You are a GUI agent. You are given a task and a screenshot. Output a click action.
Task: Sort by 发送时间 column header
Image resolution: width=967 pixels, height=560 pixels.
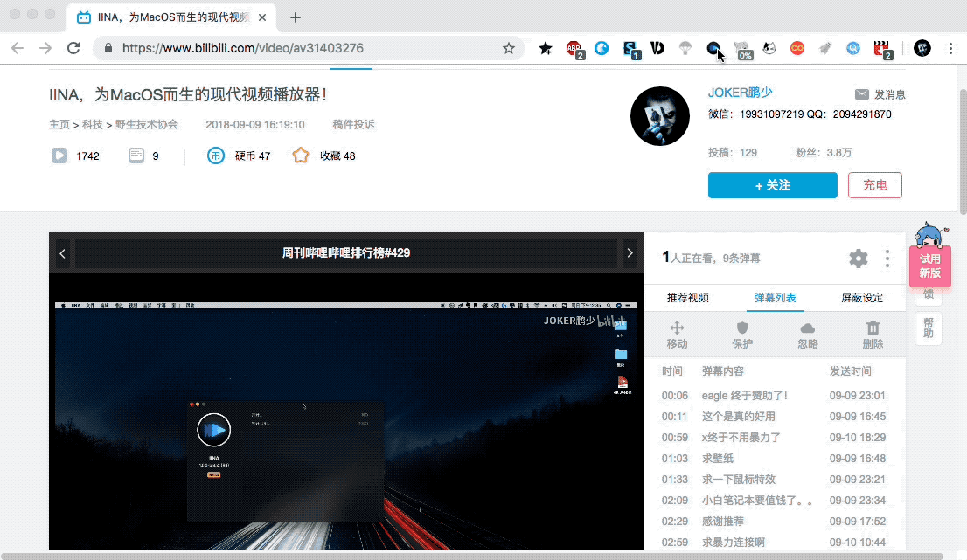(850, 371)
